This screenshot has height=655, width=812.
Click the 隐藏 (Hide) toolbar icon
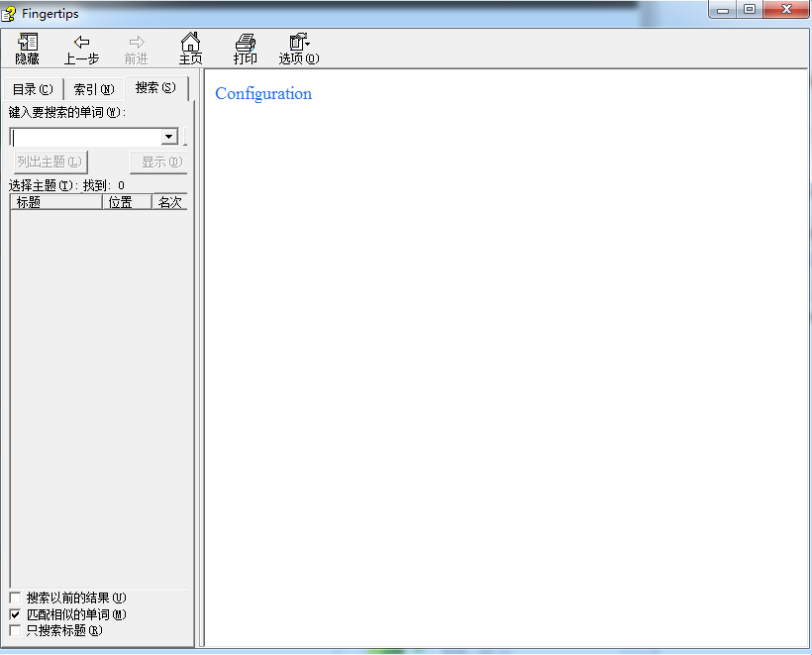[26, 48]
